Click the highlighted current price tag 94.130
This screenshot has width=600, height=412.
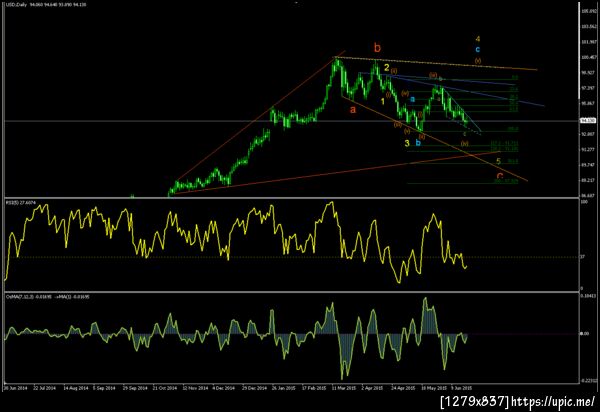coord(588,121)
